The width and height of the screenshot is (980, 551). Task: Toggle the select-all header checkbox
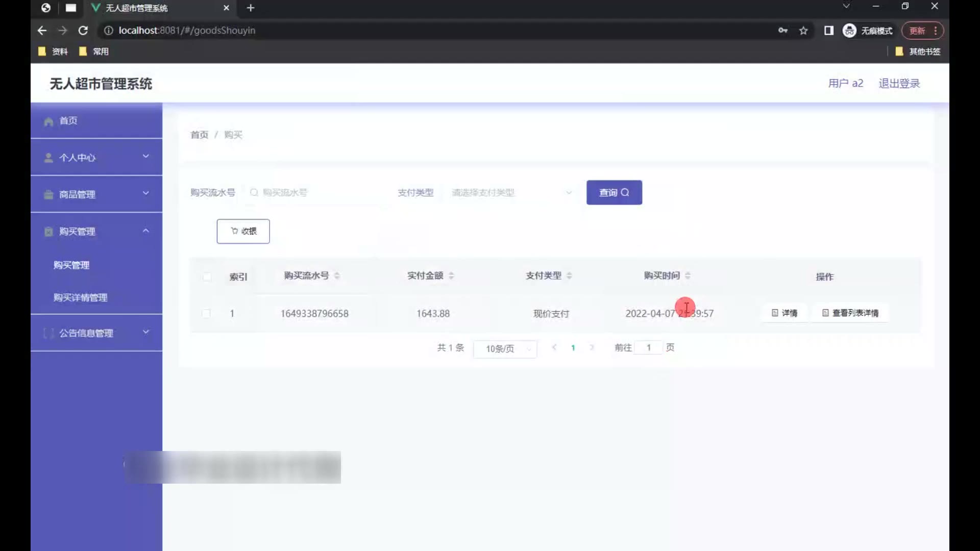tap(207, 277)
